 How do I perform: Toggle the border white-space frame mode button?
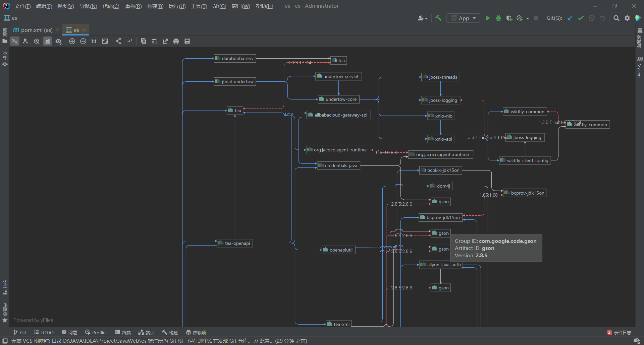(47, 41)
